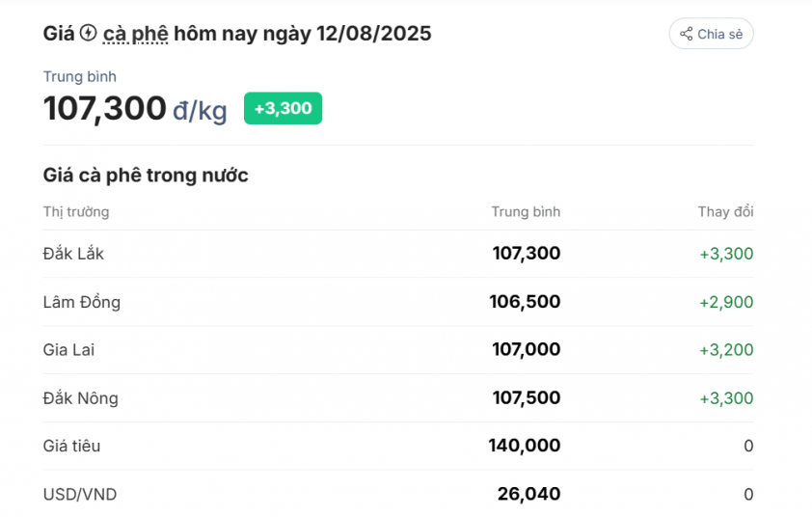Open the underlined "cà phê" link

[x=135, y=34]
